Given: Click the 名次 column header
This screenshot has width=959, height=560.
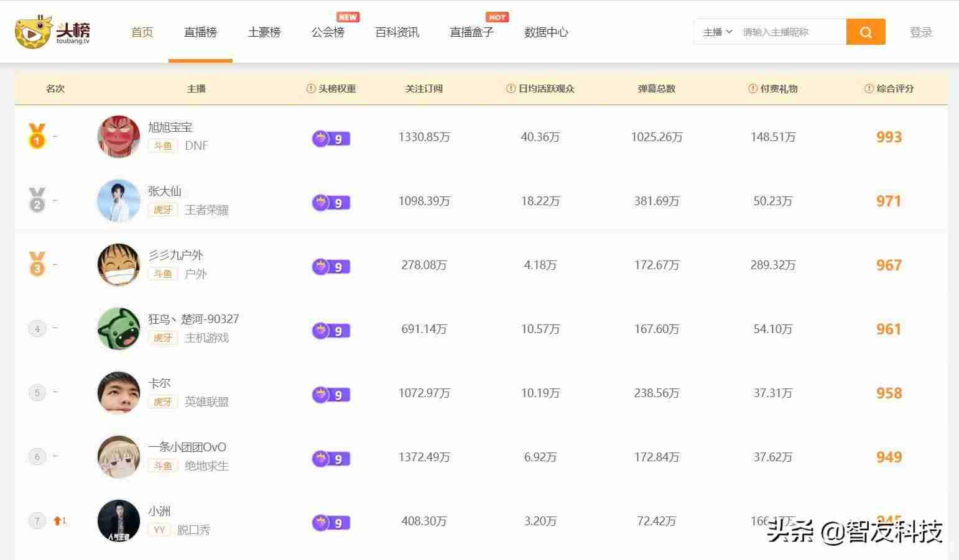Looking at the screenshot, I should coord(55,89).
